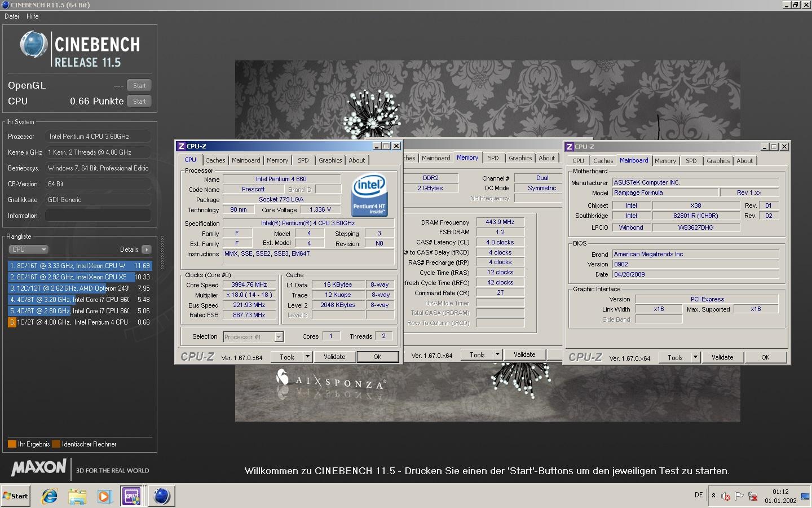
Task: Click the CPU-Z icon in the left window title bar
Action: 182,146
